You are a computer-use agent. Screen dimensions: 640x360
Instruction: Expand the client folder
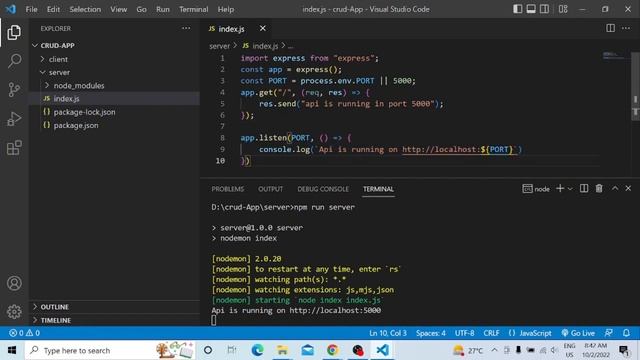(114, 59)
